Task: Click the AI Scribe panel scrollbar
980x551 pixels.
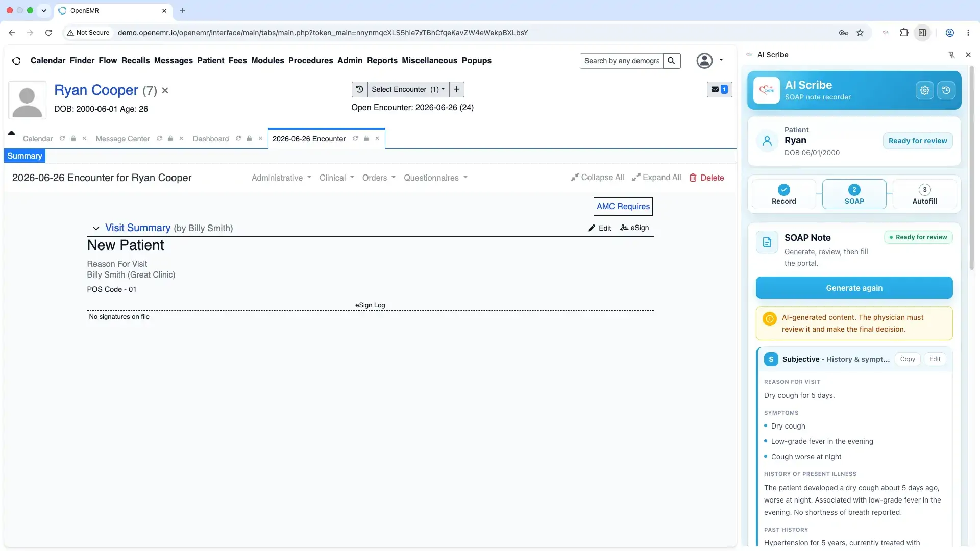Action: (x=971, y=168)
